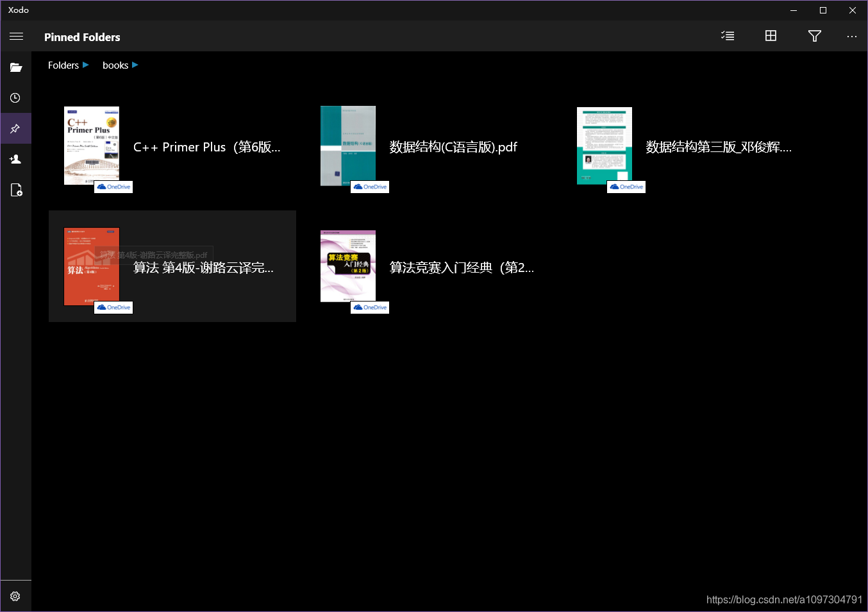Open more options ellipsis menu

coord(851,37)
